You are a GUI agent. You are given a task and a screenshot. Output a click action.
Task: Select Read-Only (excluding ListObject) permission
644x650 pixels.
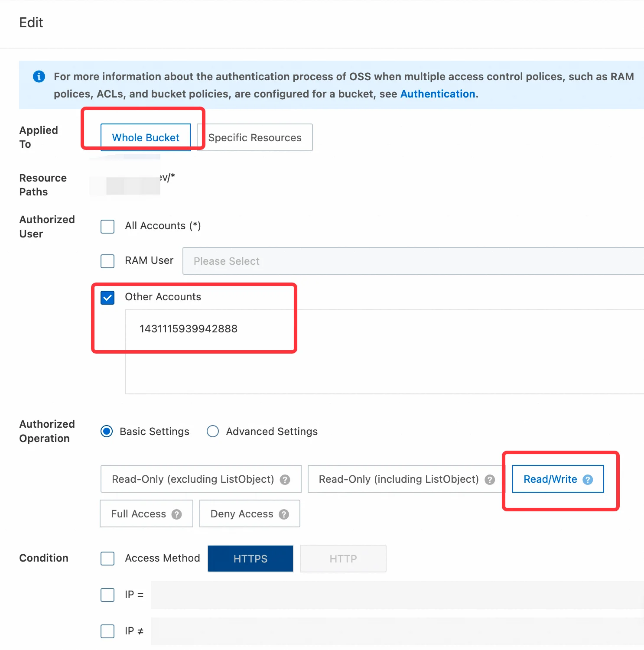(201, 479)
